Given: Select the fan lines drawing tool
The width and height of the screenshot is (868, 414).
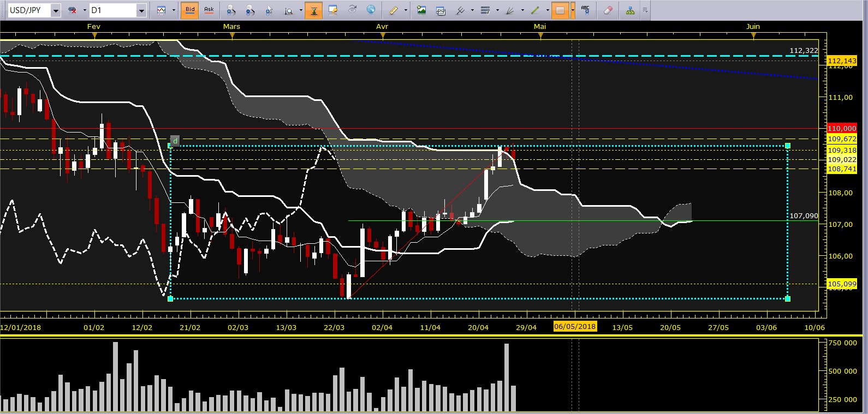Looking at the screenshot, I should pyautogui.click(x=510, y=10).
